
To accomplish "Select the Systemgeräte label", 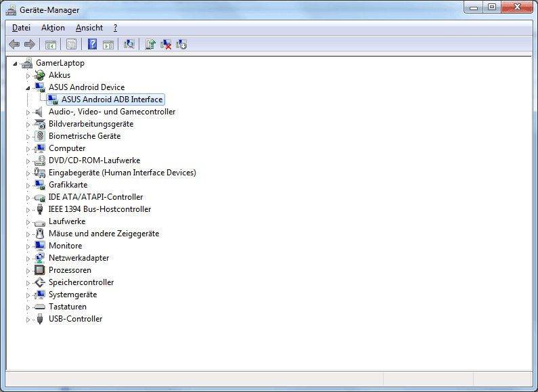I will pyautogui.click(x=72, y=295).
